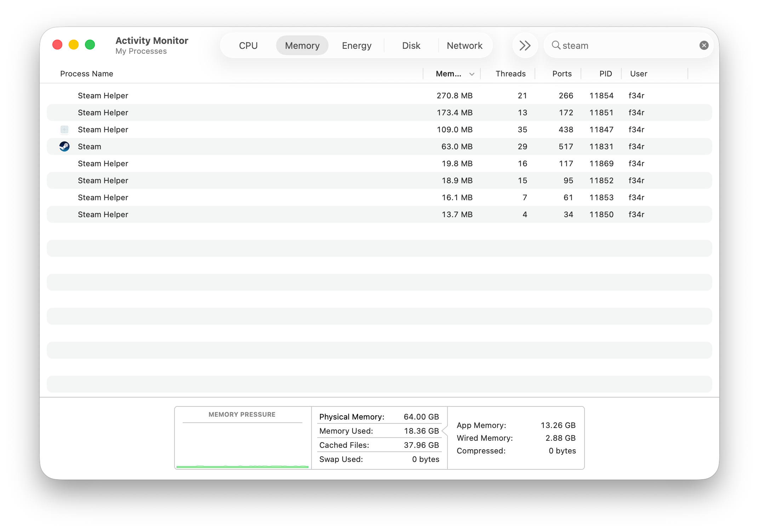
Task: Open the Network tab
Action: click(464, 45)
